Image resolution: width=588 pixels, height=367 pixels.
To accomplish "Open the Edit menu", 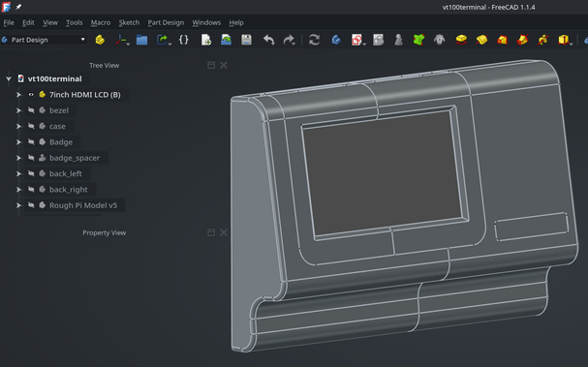I will pyautogui.click(x=28, y=22).
